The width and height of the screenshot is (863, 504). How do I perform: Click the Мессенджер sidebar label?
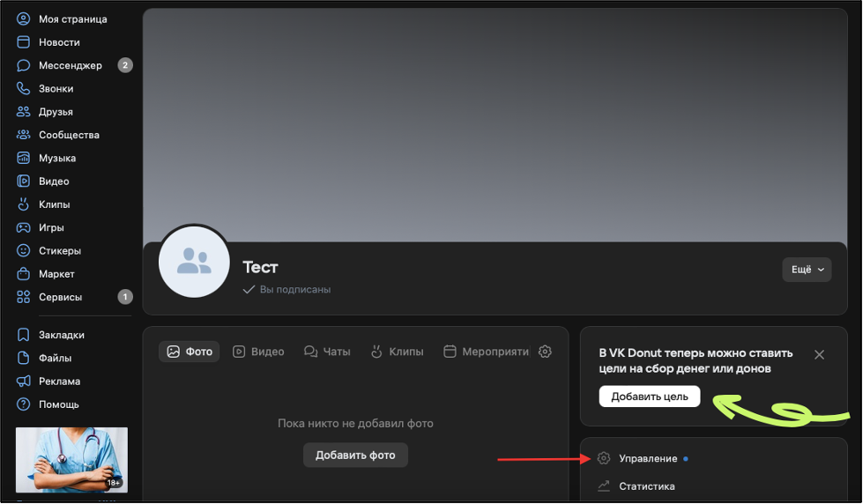coord(71,65)
